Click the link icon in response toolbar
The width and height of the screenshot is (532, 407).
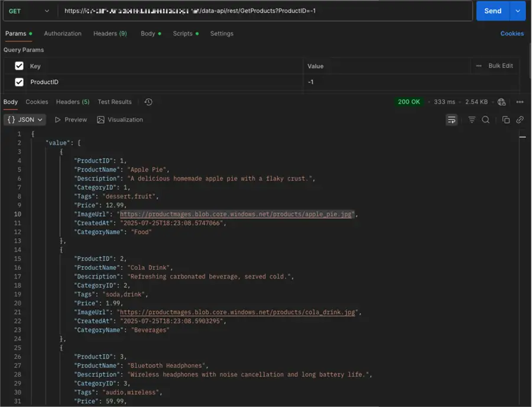520,119
